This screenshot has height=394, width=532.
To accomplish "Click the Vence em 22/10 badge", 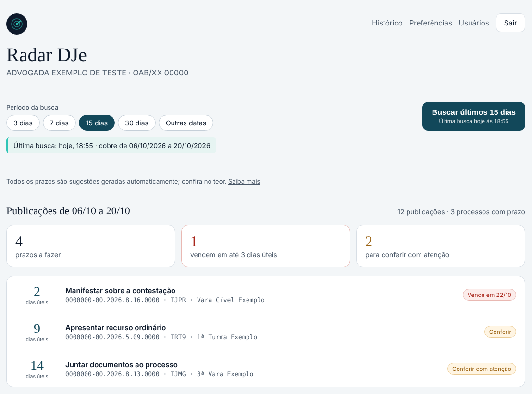I will coord(489,295).
